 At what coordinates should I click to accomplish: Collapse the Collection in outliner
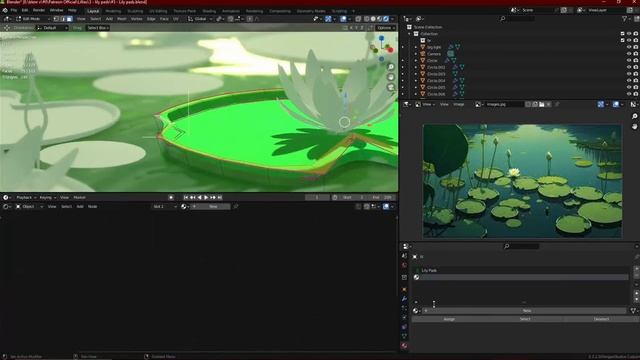click(410, 34)
